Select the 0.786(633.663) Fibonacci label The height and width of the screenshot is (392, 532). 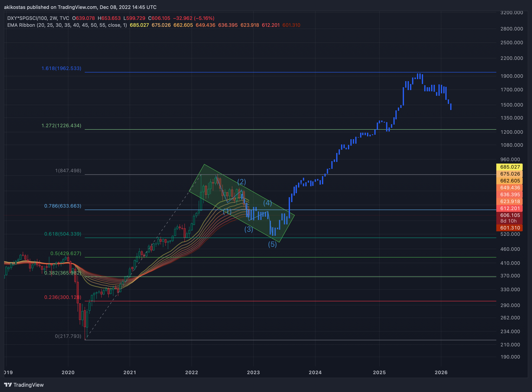click(63, 206)
